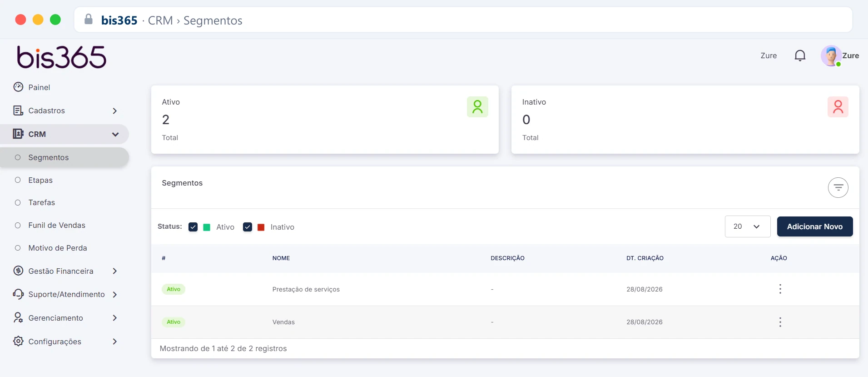868x377 pixels.
Task: Click the Zure text link in header
Action: pyautogui.click(x=769, y=55)
